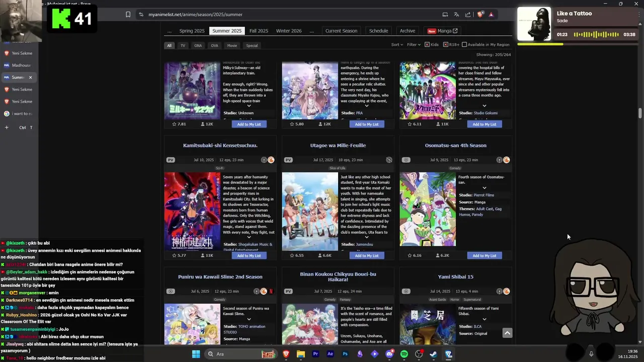Show later seasons ellipsis after Winter 2026
This screenshot has height=362, width=644.
311,31
